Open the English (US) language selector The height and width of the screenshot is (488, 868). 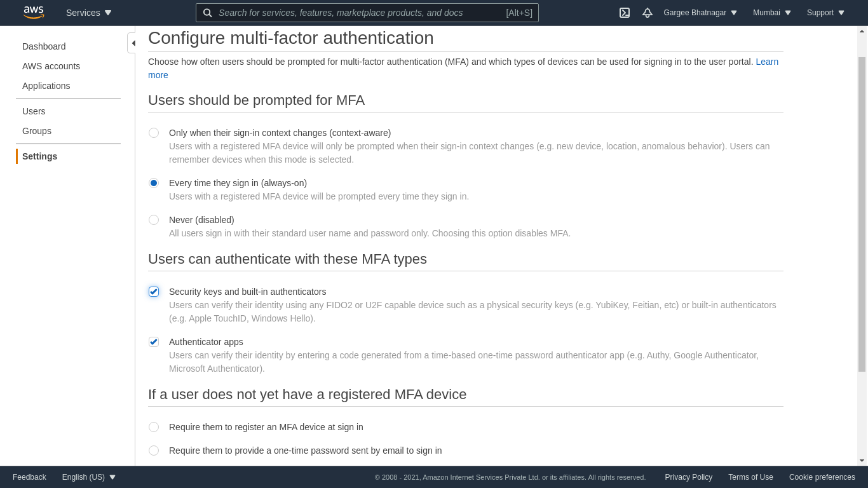coord(89,477)
